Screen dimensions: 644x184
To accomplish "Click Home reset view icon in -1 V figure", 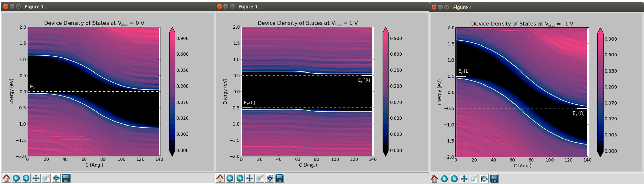I will [x=435, y=179].
